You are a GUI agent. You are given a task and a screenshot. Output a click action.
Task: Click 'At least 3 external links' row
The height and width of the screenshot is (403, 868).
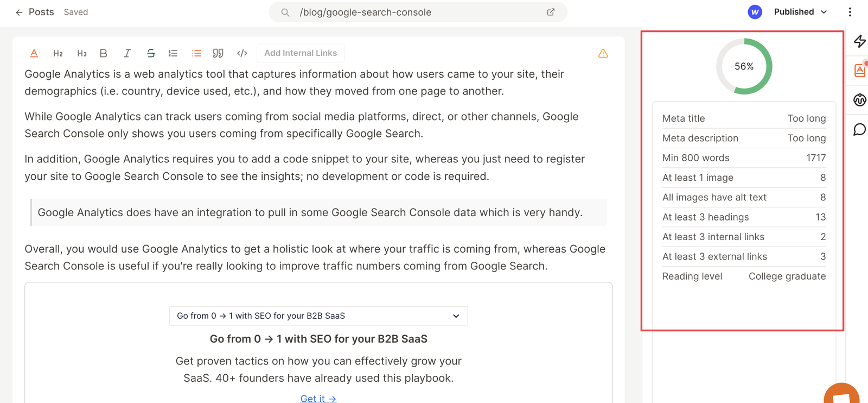click(744, 256)
